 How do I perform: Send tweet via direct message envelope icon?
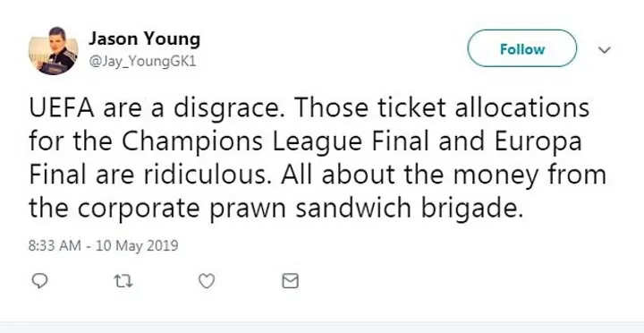pyautogui.click(x=291, y=281)
